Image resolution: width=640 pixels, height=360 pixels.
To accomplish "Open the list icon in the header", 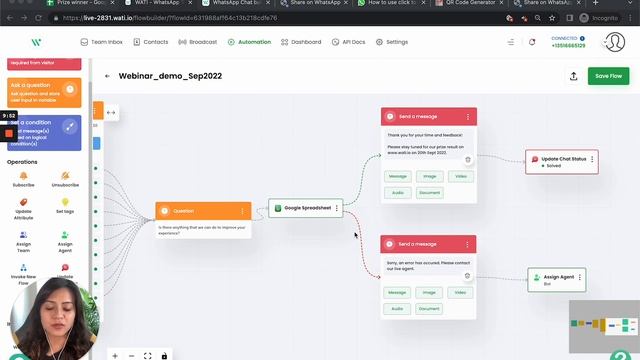I will click(x=511, y=42).
